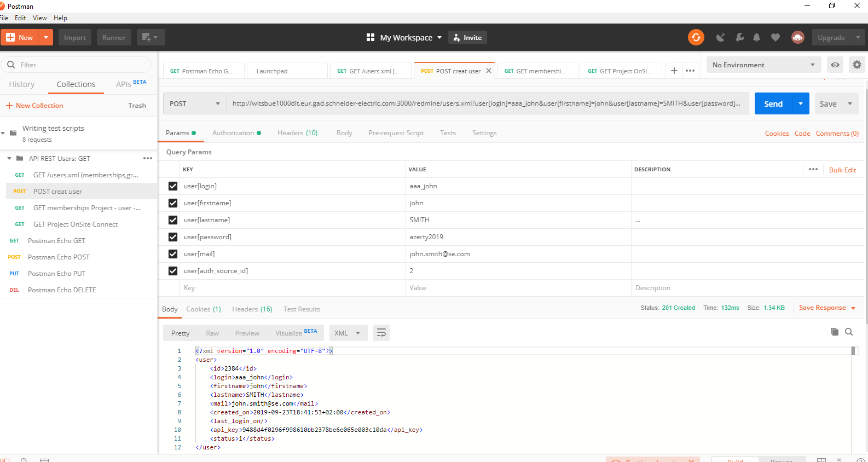Screen dimensions: 868x462
Task: Click the Trash link in sidebar
Action: click(x=137, y=106)
